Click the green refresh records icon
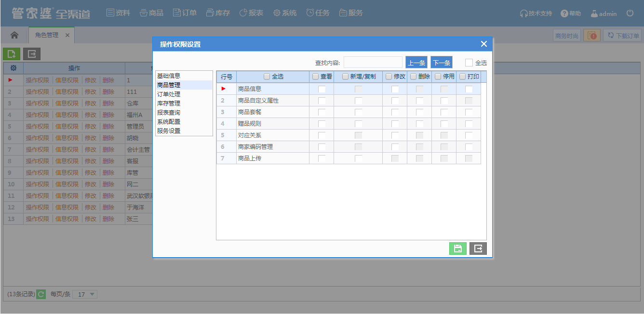This screenshot has width=644, height=314. 41,294
